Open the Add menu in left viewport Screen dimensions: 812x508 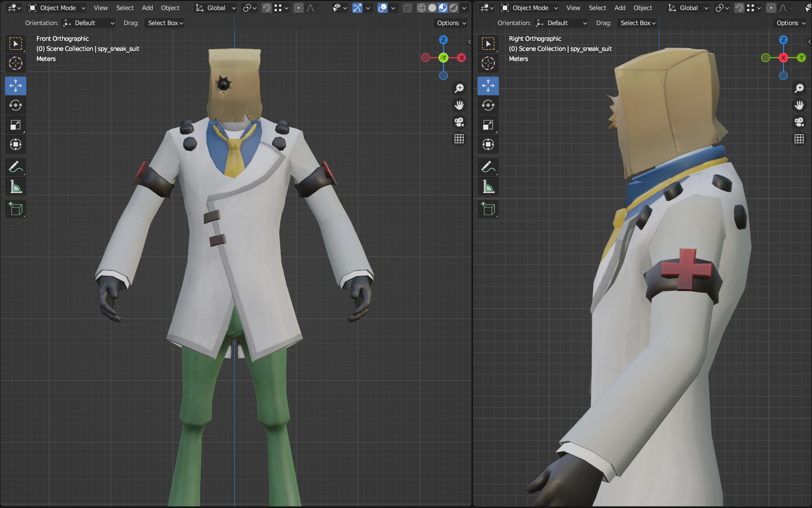tap(147, 8)
